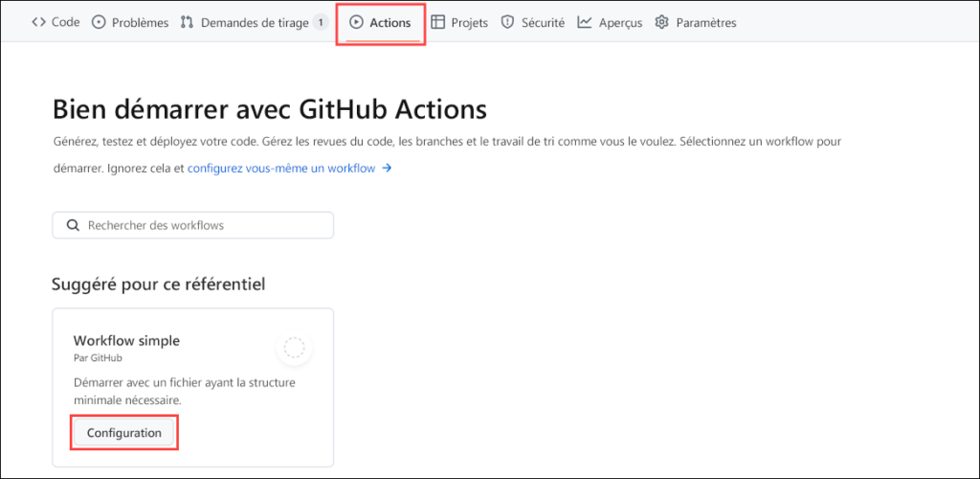This screenshot has height=479, width=980.
Task: Select the "Workflow simple" card title
Action: pyautogui.click(x=126, y=341)
